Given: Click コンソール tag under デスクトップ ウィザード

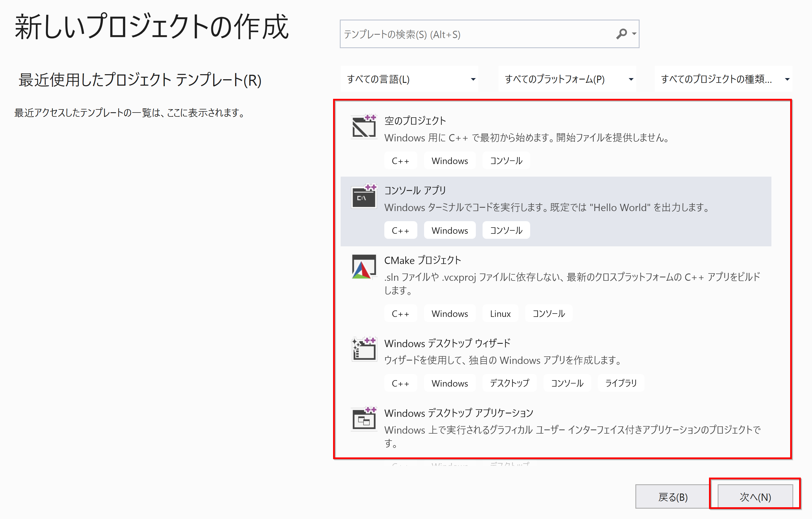Looking at the screenshot, I should point(567,383).
